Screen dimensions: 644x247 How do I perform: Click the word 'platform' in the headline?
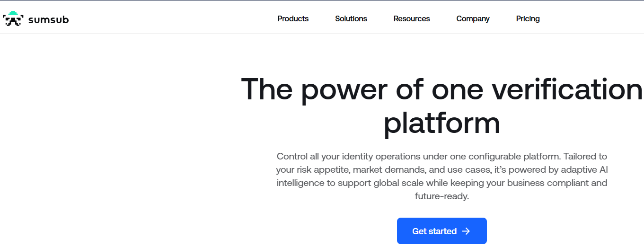[x=441, y=123]
